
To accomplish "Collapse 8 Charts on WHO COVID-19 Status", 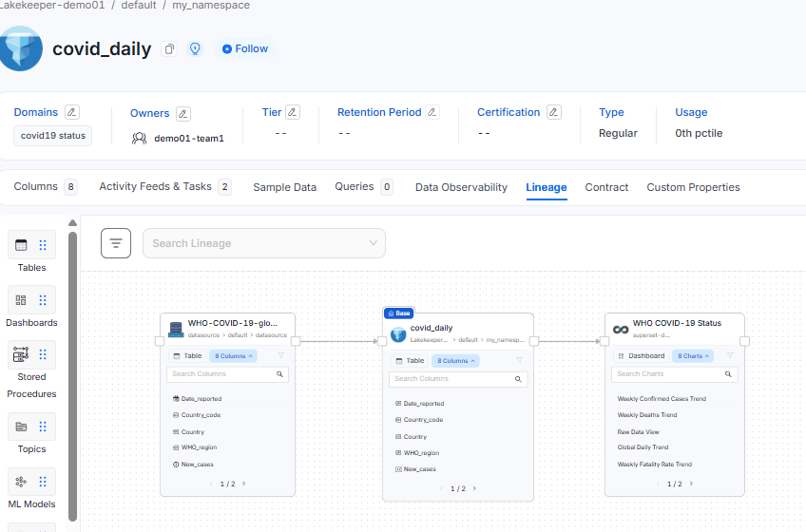I will 692,355.
